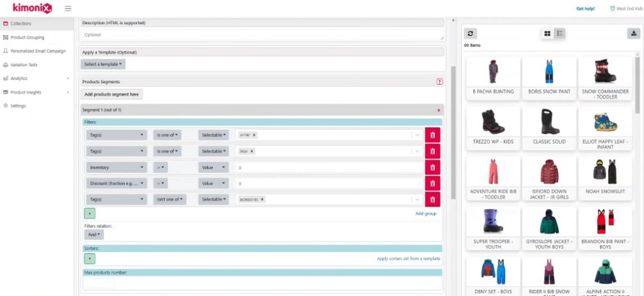Open Product Grouping in sidebar
The width and height of the screenshot is (644, 296).
tap(27, 37)
